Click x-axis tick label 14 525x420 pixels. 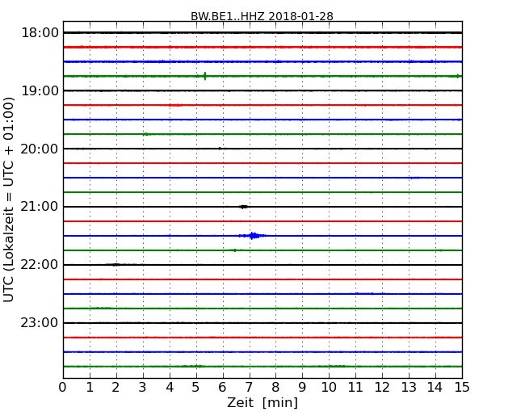(435, 388)
